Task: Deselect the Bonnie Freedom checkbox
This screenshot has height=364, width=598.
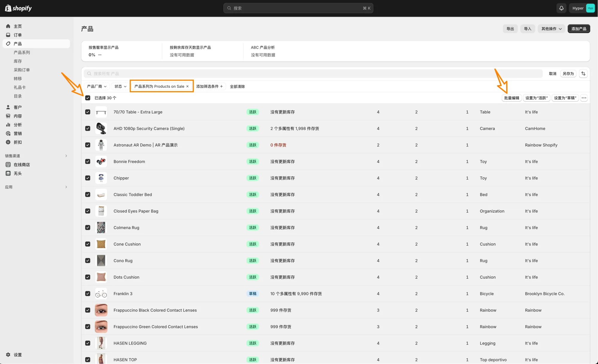Action: (x=88, y=162)
